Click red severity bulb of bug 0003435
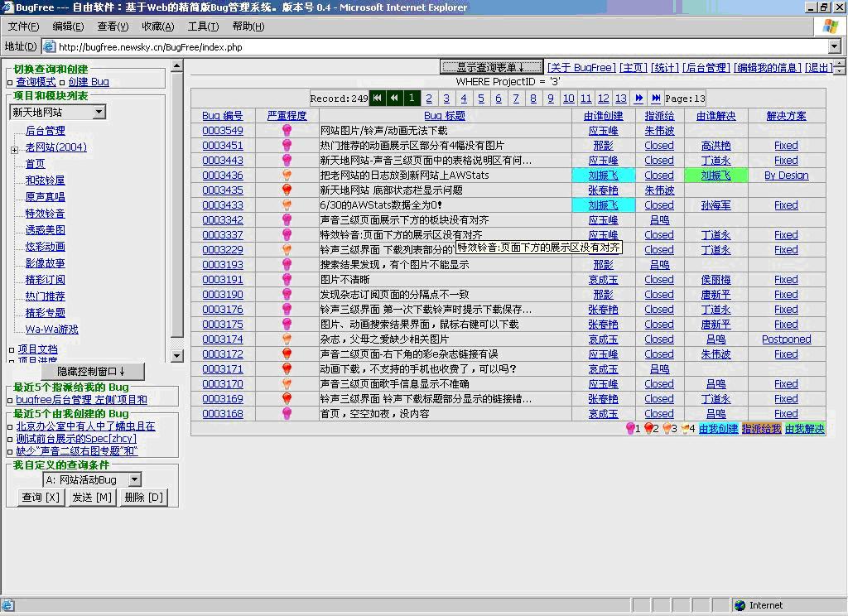This screenshot has width=848, height=616. coord(287,190)
